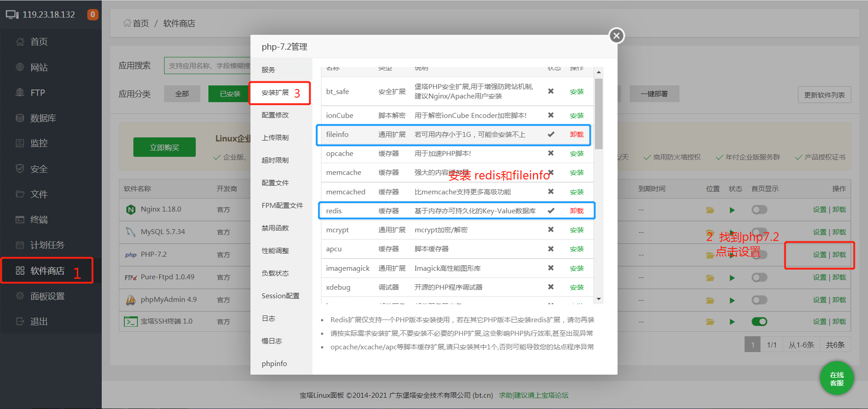Open the 软件商店 software store sidebar item

click(47, 271)
